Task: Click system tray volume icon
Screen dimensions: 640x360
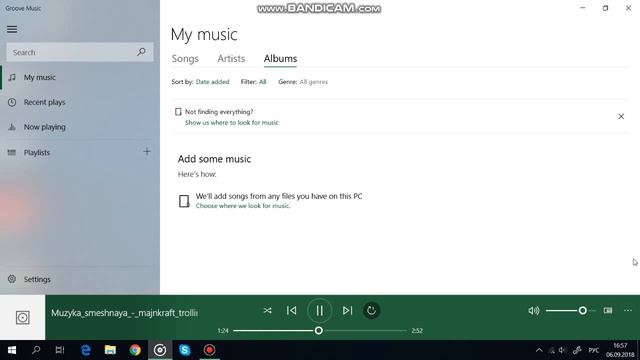Action: pos(562,350)
